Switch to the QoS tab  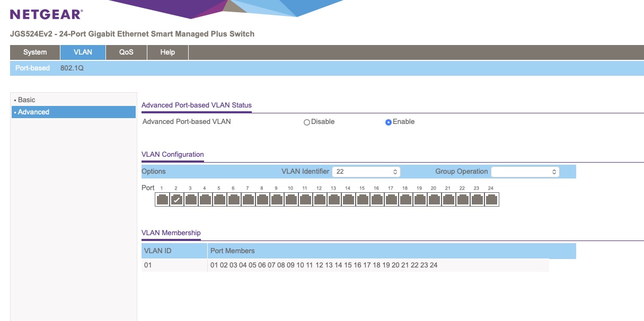click(x=126, y=52)
